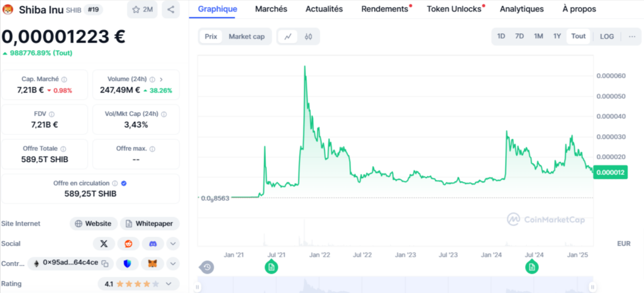Screen dimensions: 644x293
Task: Add SHIB to MetaMask via fox icon
Action: (x=152, y=263)
